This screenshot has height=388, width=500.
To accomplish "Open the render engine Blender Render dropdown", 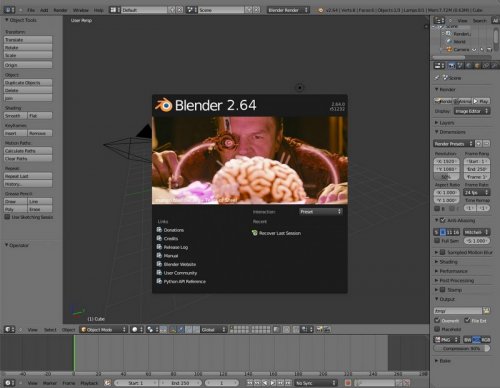I will (288, 10).
